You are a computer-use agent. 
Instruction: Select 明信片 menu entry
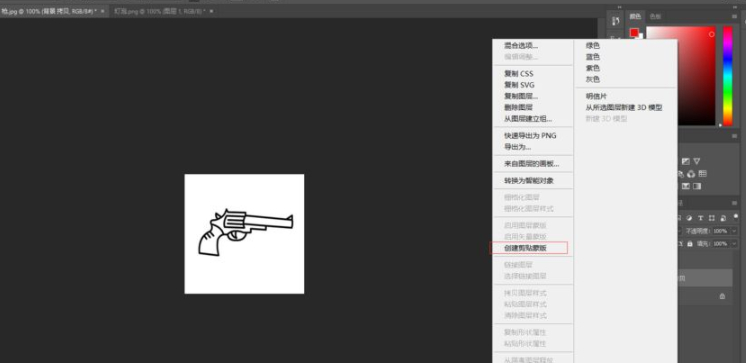coord(596,96)
